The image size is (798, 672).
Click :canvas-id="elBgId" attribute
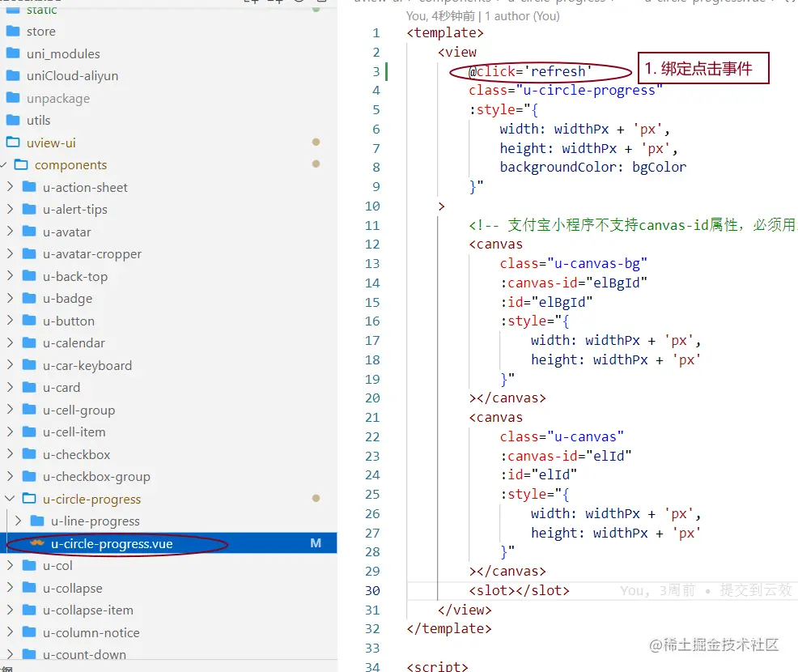coord(573,283)
